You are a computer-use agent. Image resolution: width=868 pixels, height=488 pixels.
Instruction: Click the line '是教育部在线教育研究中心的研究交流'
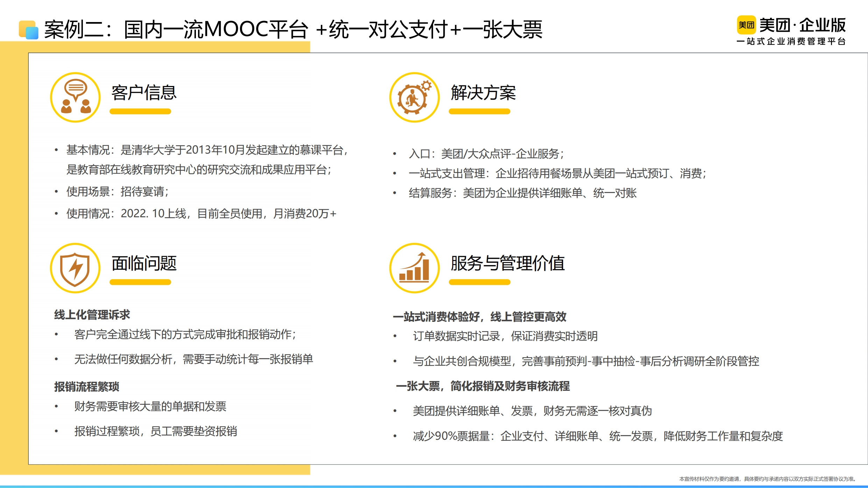tap(199, 170)
